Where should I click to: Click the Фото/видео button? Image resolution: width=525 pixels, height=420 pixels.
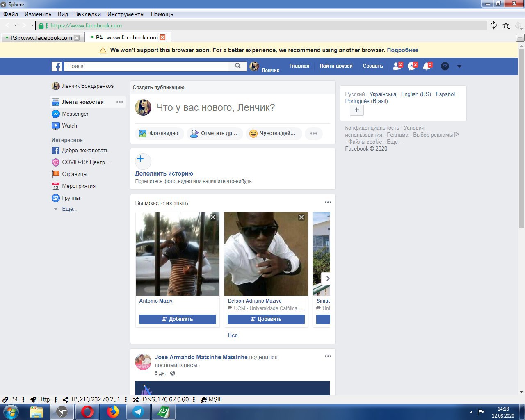pos(159,133)
